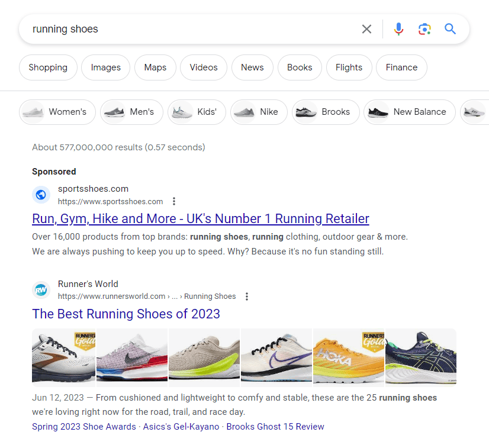The image size is (489, 448).
Task: Start voice search with microphone icon
Action: pos(398,29)
